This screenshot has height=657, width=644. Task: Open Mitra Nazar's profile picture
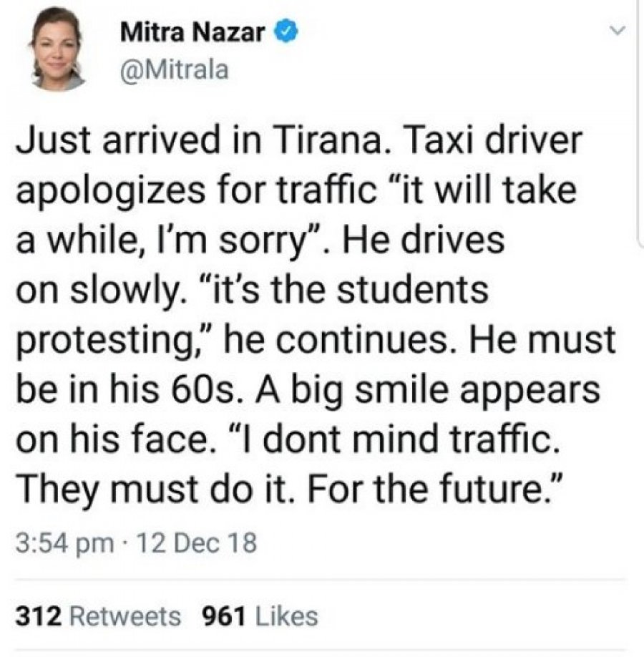tap(57, 47)
